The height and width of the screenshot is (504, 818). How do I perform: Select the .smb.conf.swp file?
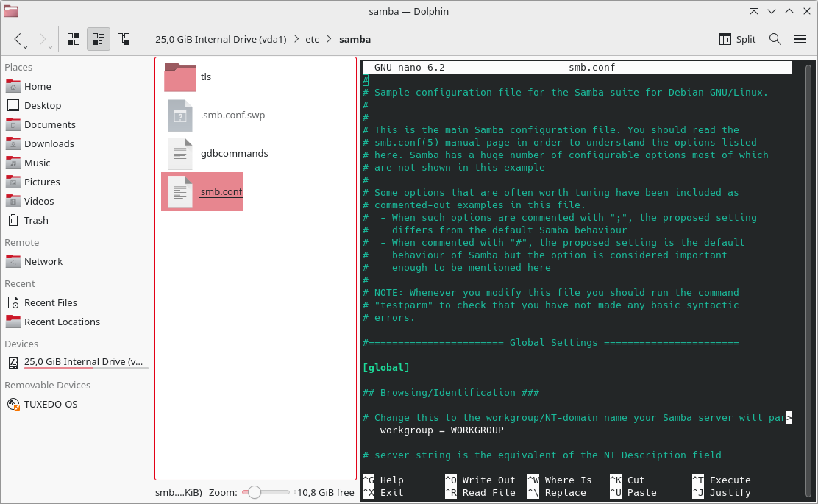click(215, 116)
